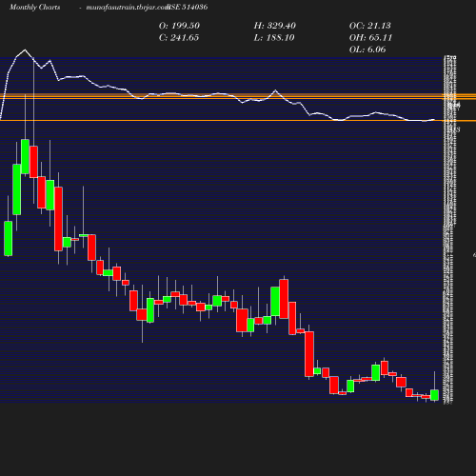Select the OC: 21.13 reading
The height and width of the screenshot is (476, 476).
point(370,26)
